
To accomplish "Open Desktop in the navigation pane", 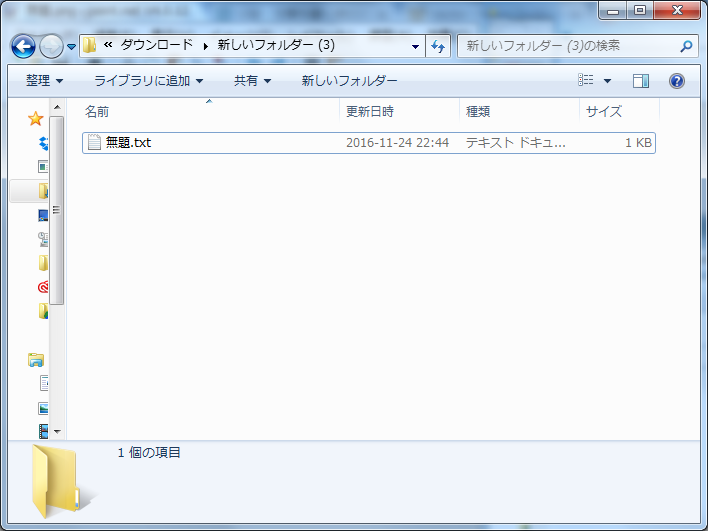I will (43, 215).
